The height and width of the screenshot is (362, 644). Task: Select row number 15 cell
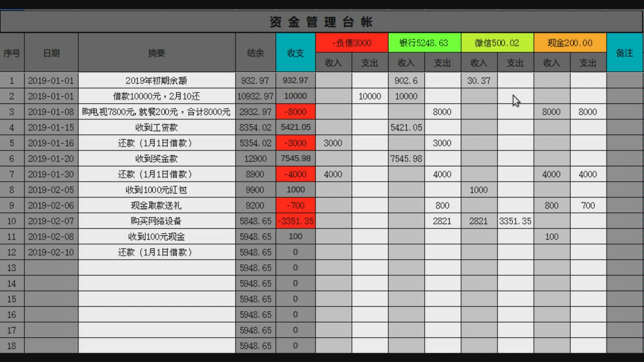point(12,299)
